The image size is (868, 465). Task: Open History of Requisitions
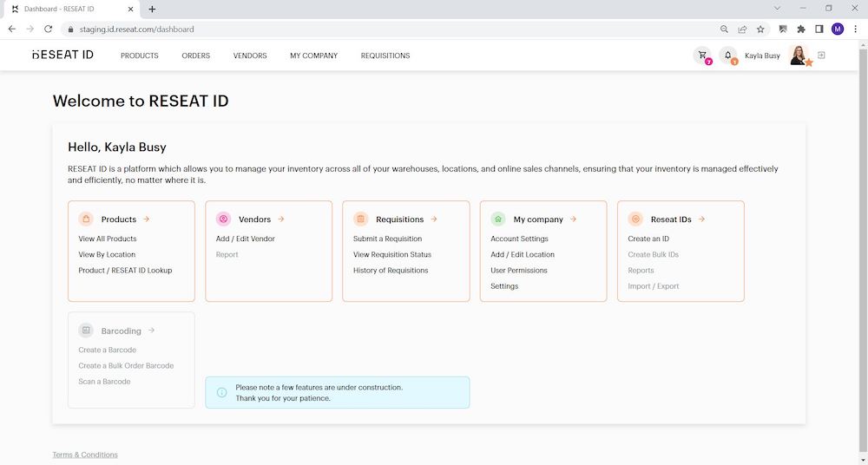tap(391, 270)
